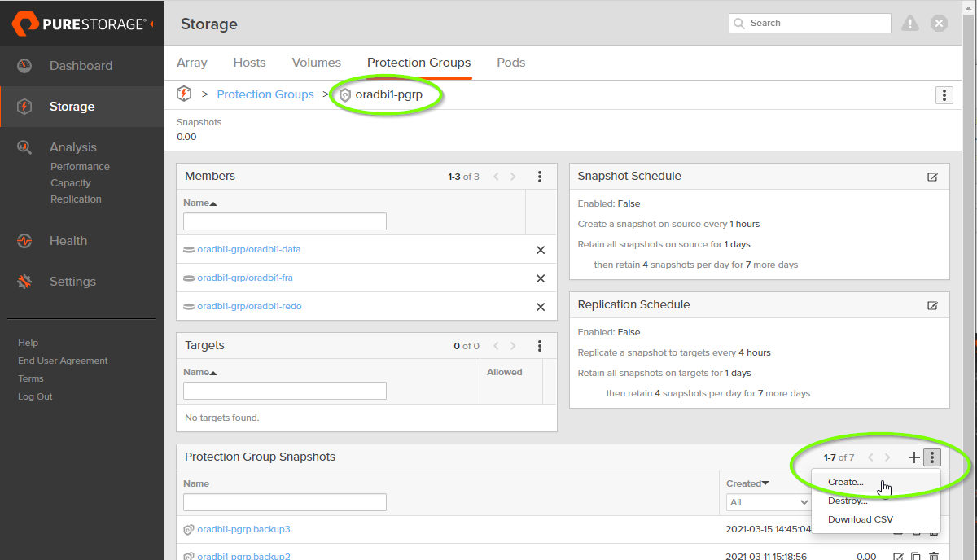Viewport: 977px width, 560px height.
Task: Click the '1-3 of 3' Members count
Action: point(463,177)
